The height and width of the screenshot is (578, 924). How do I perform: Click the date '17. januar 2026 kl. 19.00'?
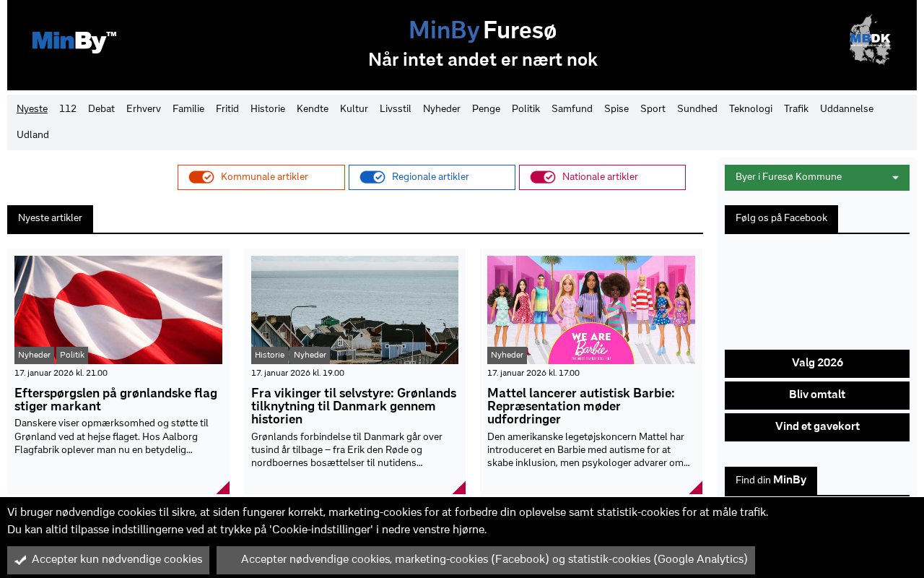click(297, 374)
